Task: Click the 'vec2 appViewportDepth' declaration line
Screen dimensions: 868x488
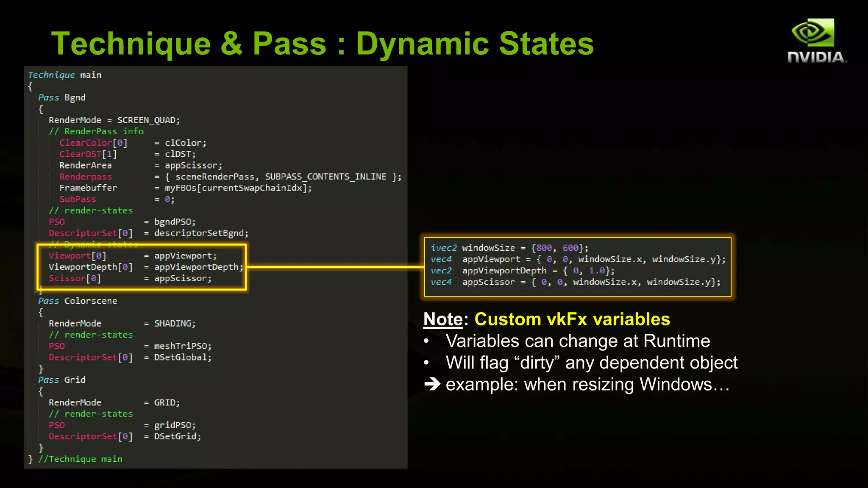Action: 523,271
